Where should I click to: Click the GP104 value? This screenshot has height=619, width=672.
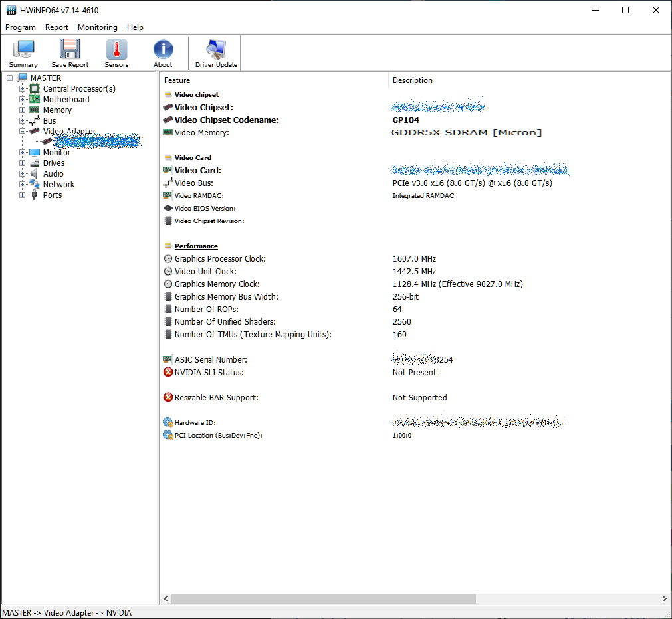point(406,120)
